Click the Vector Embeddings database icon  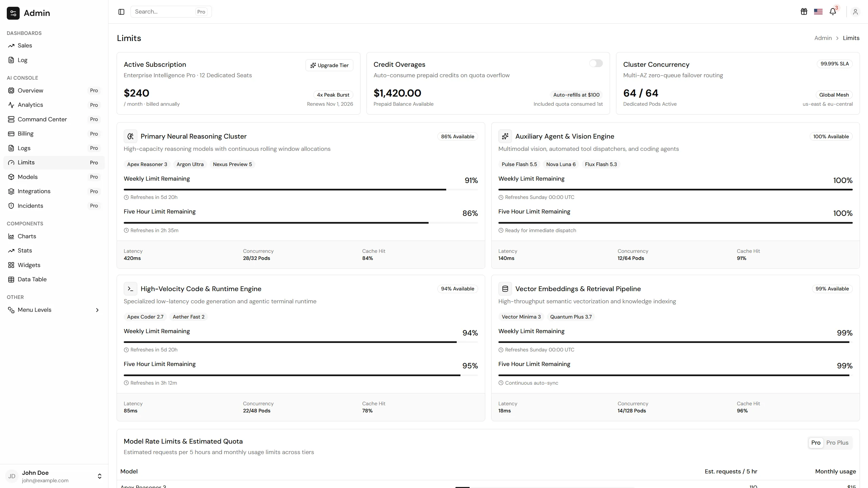505,289
